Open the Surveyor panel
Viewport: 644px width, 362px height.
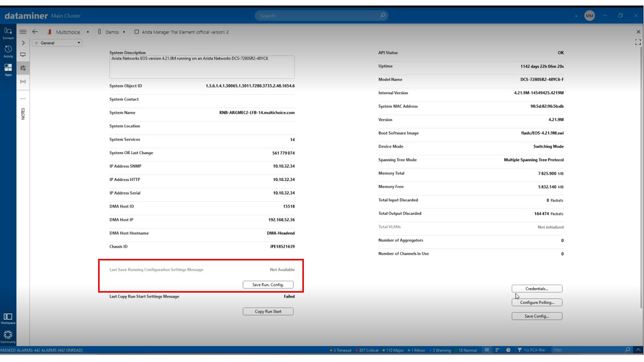(8, 33)
